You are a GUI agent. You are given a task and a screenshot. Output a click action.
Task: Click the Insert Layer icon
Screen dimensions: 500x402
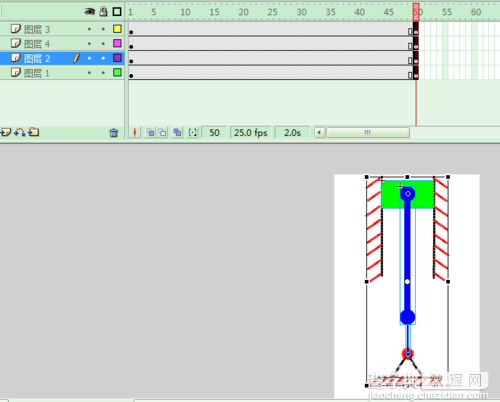pos(6,132)
